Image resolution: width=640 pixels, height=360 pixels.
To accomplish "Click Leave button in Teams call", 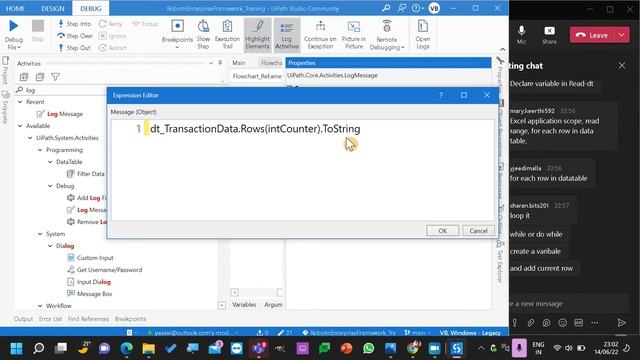I will point(592,35).
